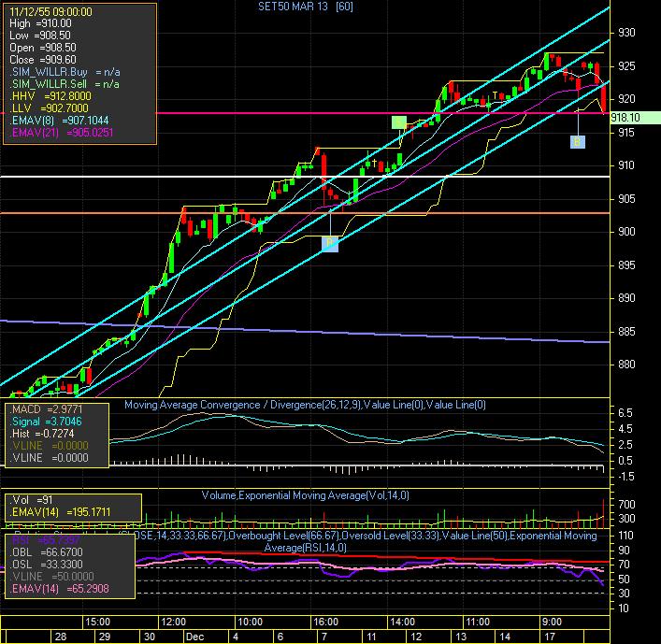Click the SET50 MAR 13 [60] chart title
This screenshot has width=661, height=644.
point(306,7)
